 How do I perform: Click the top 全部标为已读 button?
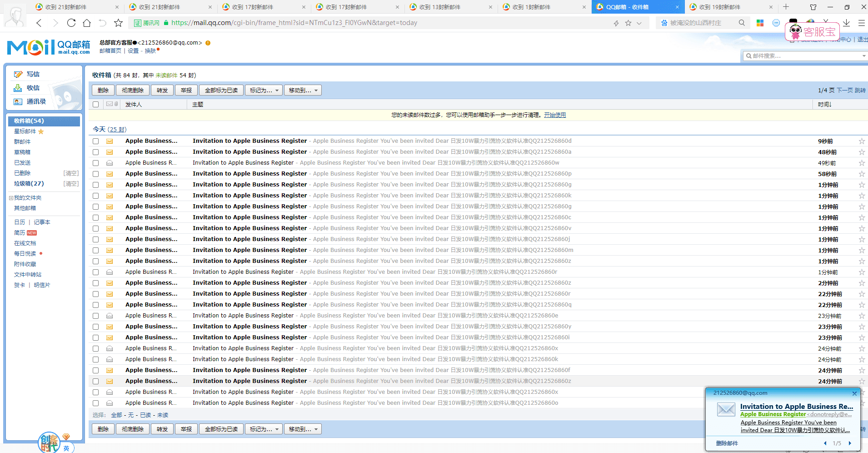[221, 91]
